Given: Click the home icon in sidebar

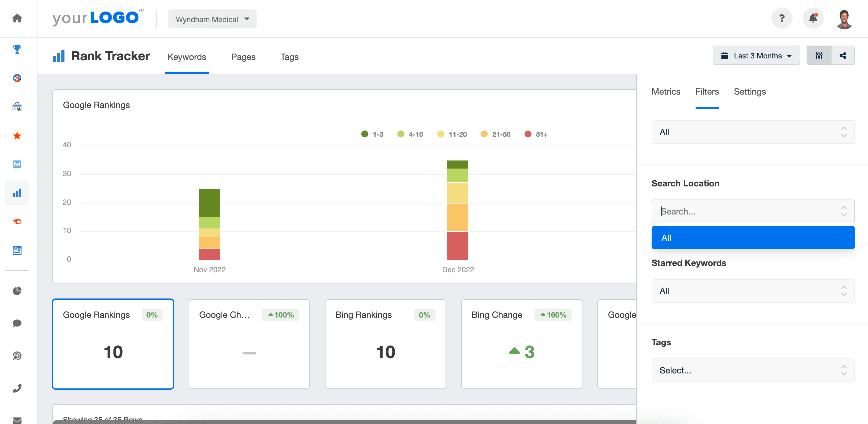Looking at the screenshot, I should coord(17,18).
